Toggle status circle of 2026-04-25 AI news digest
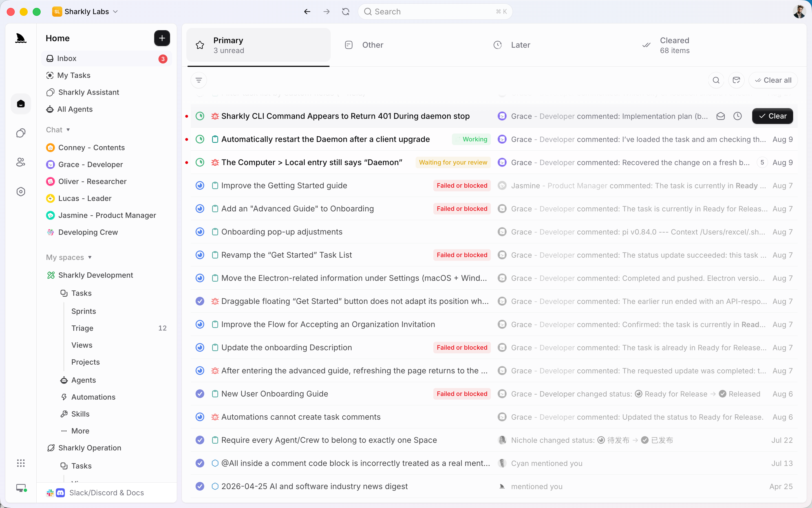The height and width of the screenshot is (508, 812). tap(200, 486)
